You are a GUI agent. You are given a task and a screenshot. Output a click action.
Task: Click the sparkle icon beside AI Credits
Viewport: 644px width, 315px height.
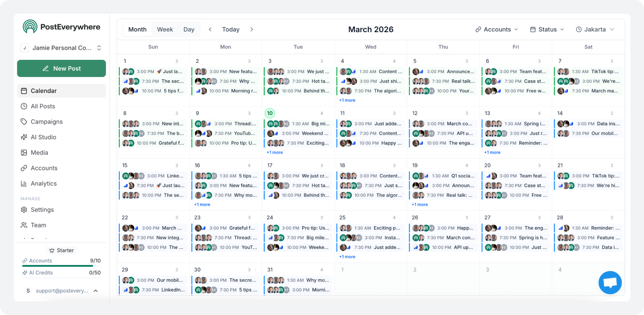click(x=25, y=273)
